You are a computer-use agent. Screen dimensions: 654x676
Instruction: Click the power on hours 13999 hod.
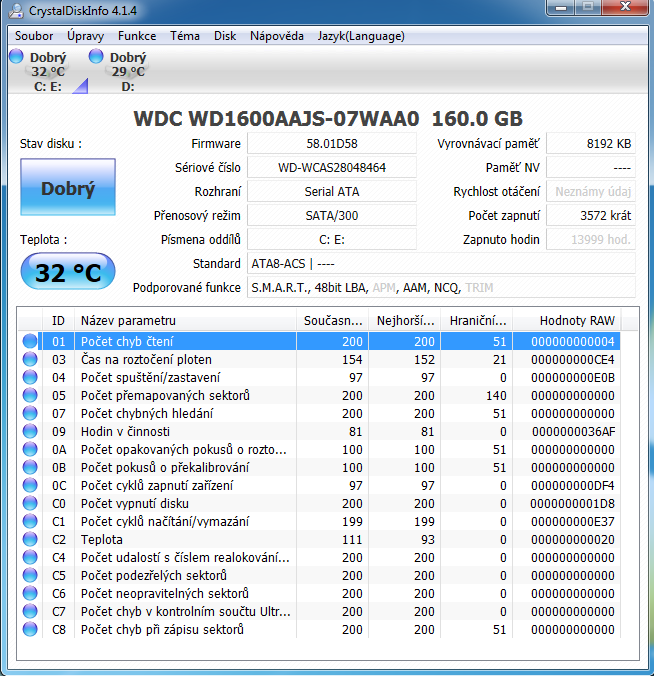point(591,239)
